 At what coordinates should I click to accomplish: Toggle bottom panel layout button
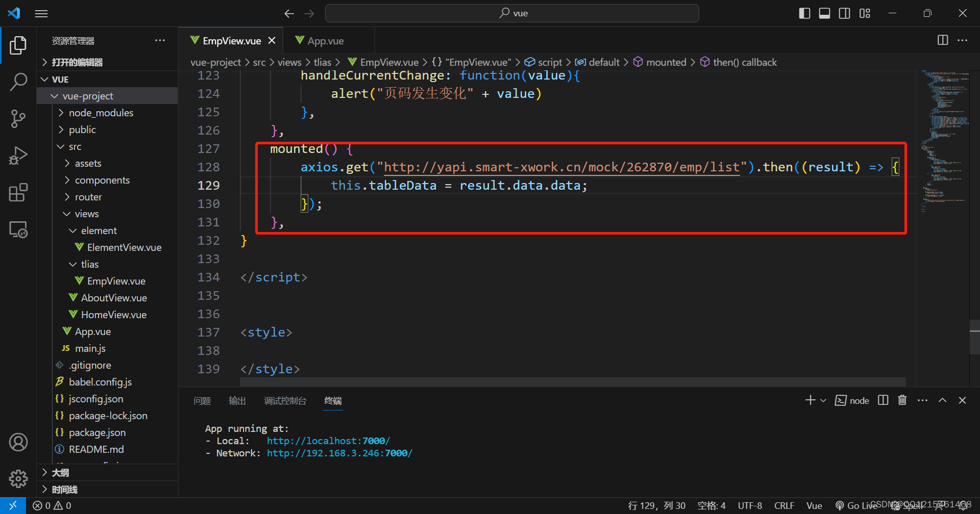[x=824, y=14]
